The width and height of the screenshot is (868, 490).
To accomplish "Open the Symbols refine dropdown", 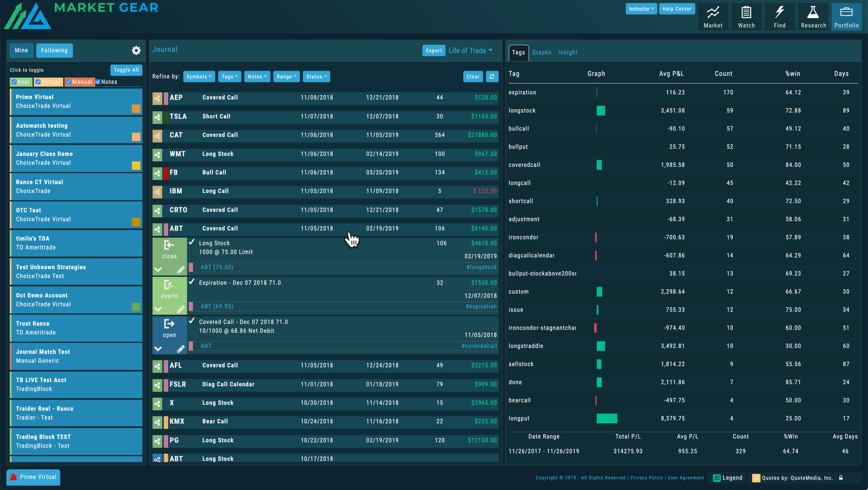I will coord(199,77).
